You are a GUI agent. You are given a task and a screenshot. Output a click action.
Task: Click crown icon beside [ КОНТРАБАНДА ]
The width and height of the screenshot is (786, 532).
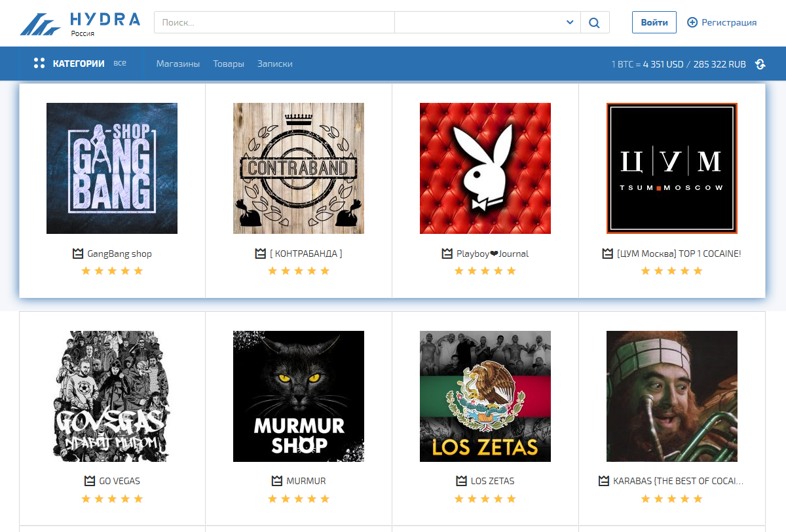[x=260, y=254]
